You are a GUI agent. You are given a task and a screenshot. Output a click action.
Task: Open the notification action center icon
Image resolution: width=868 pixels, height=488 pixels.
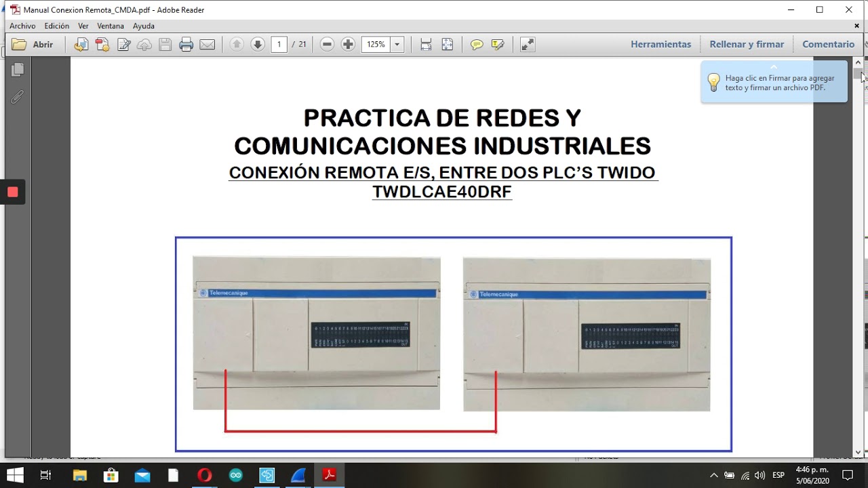[x=848, y=475]
